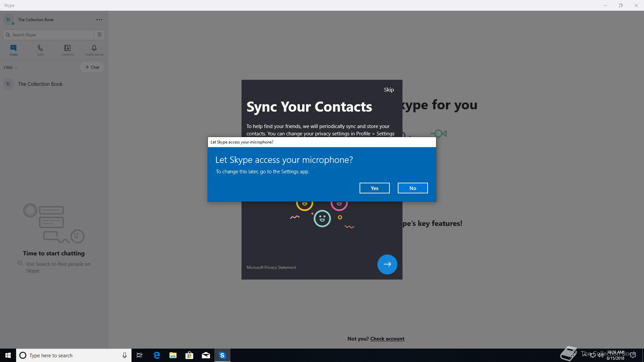The height and width of the screenshot is (362, 644).
Task: Click the Check account link
Action: (x=387, y=339)
